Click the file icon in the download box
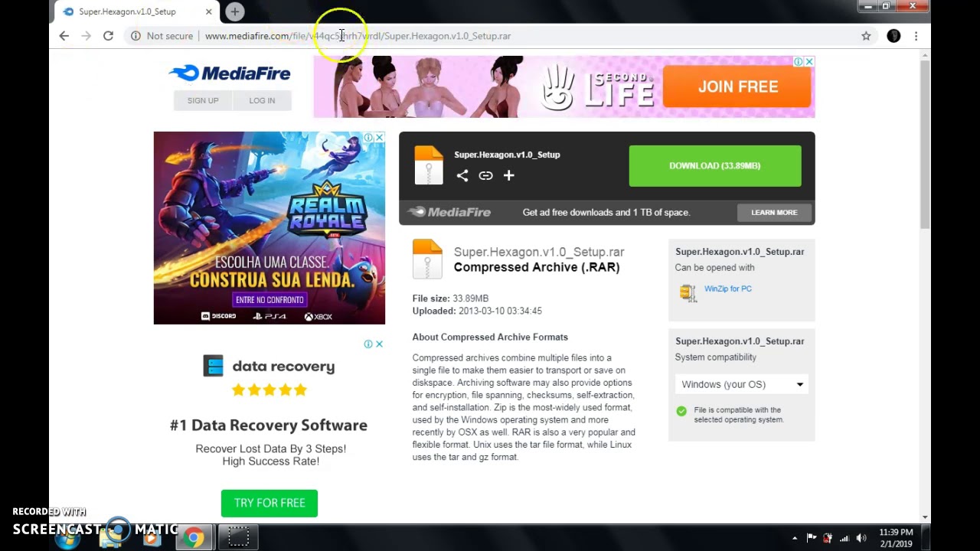This screenshot has height=551, width=980. click(429, 165)
